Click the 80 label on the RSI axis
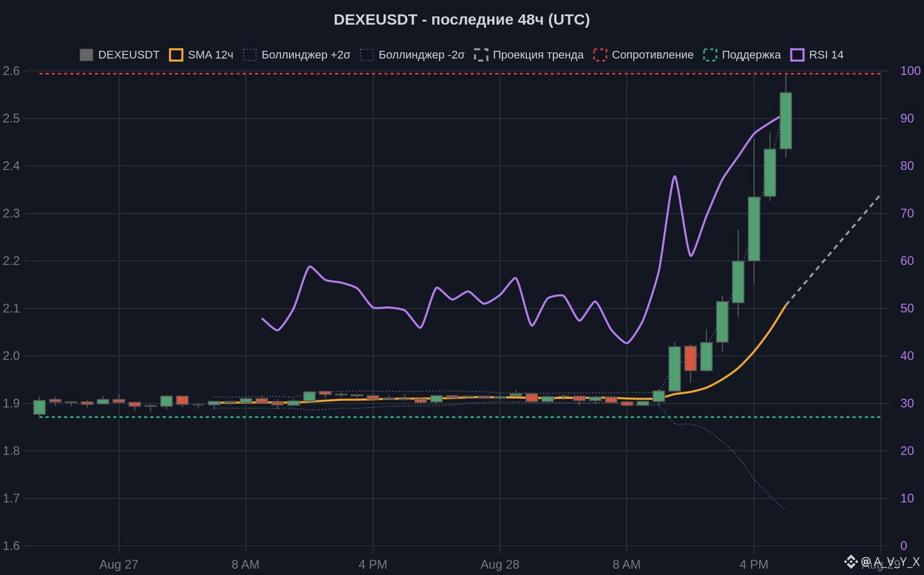 [907, 166]
